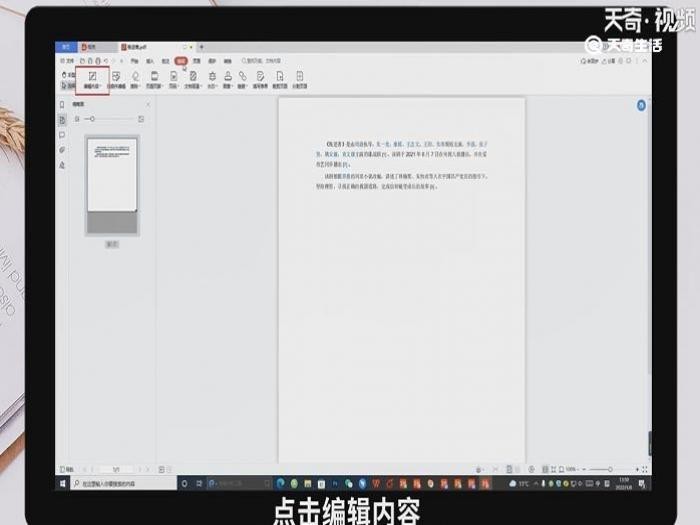The width and height of the screenshot is (700, 525).
Task: Open the attachments panel with paperclip icon
Action: click(62, 149)
